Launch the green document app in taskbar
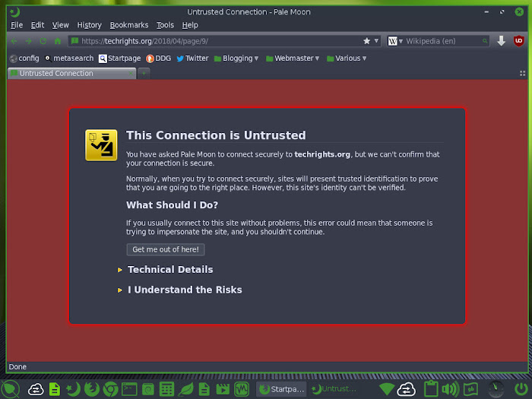Screen dimensions: 532x399 pos(55,389)
